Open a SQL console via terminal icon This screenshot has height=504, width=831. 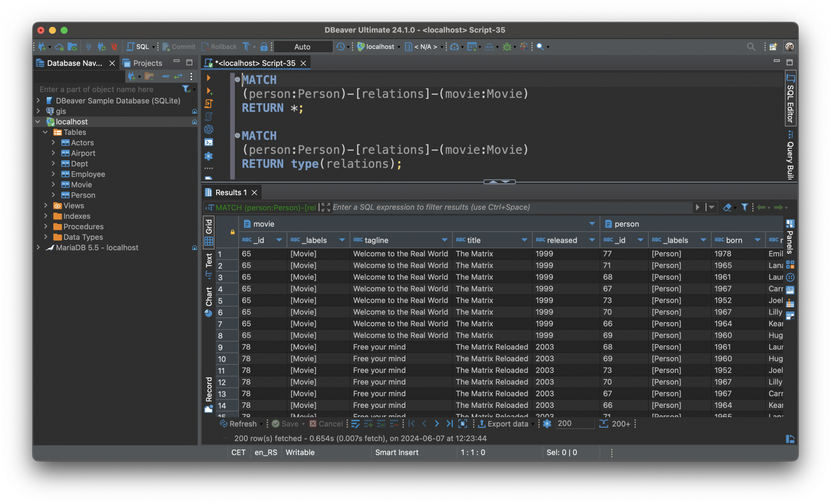tap(208, 142)
